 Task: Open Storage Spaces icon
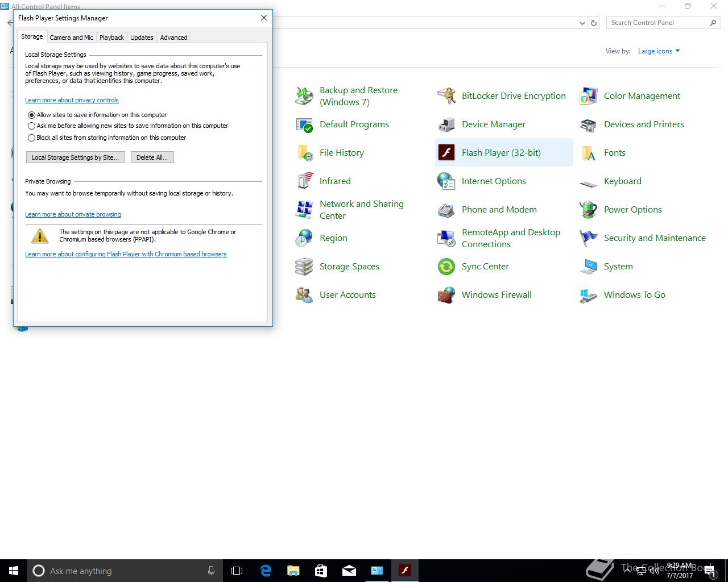pyautogui.click(x=304, y=267)
